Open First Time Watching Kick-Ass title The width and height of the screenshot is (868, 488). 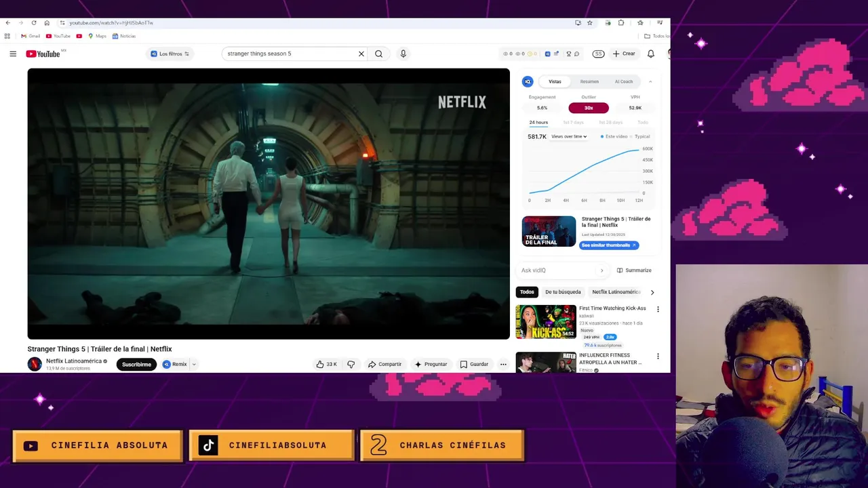(612, 308)
